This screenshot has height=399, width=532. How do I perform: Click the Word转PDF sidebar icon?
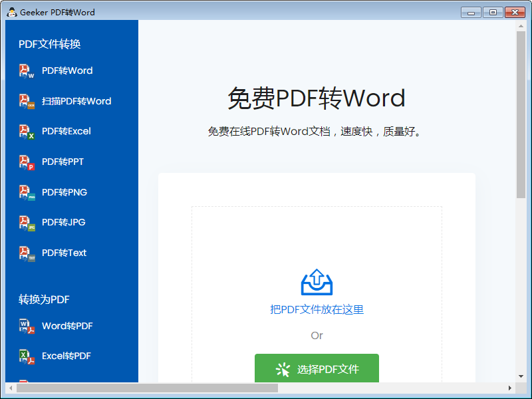(x=27, y=326)
